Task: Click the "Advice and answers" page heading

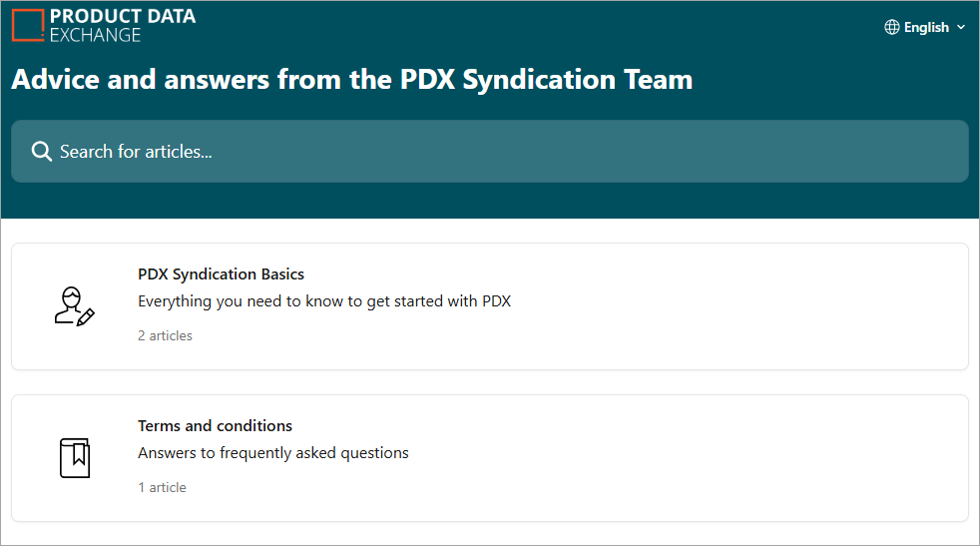Action: (x=351, y=80)
